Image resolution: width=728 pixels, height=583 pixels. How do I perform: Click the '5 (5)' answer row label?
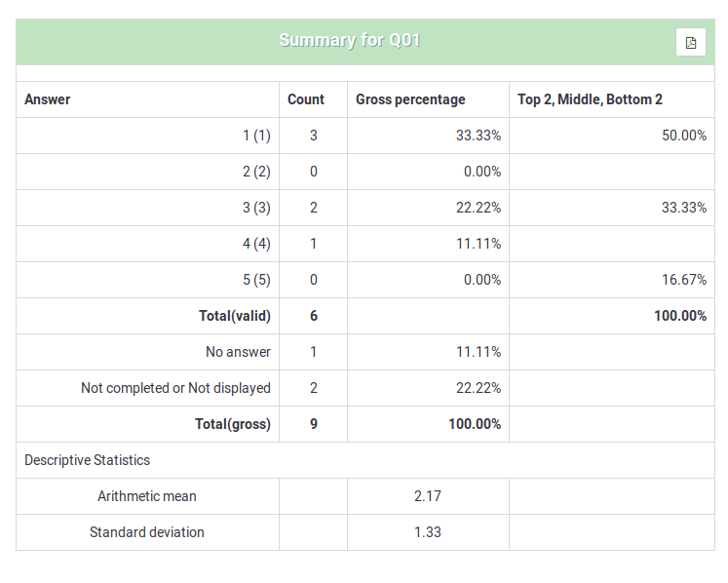[256, 280]
